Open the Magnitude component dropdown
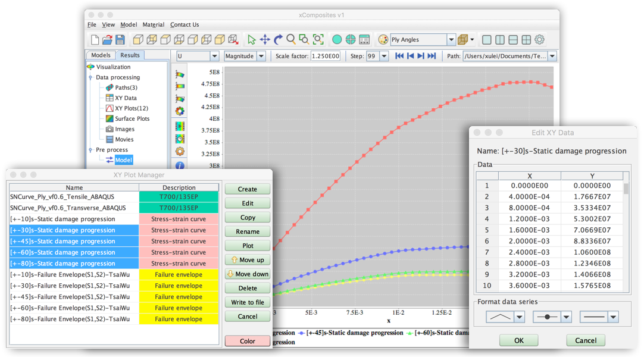 261,56
